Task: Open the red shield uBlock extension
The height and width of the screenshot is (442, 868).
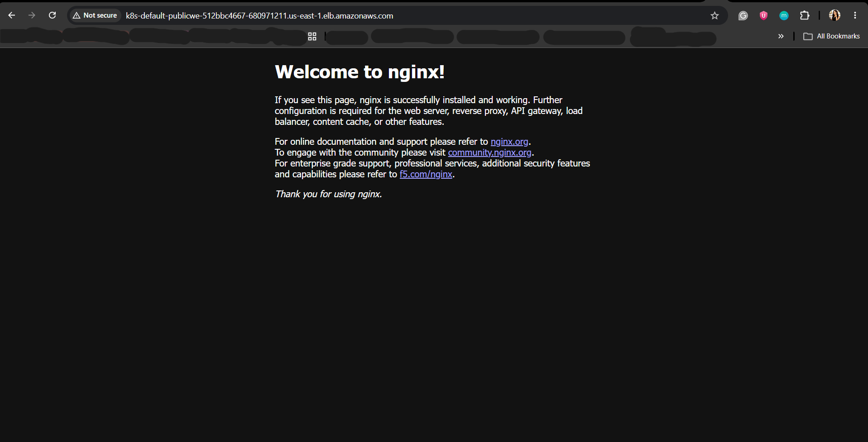Action: click(763, 16)
